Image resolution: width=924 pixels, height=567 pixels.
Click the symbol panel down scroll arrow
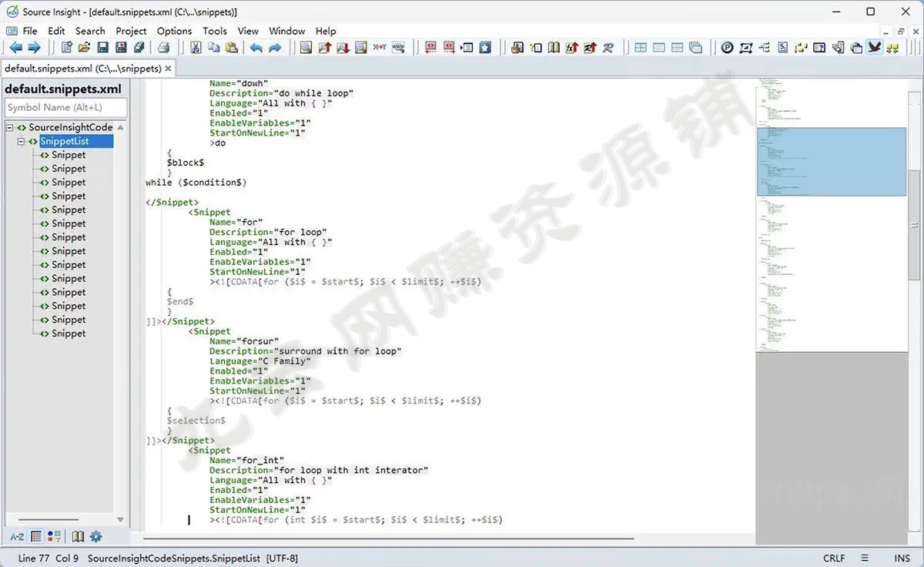(x=120, y=520)
